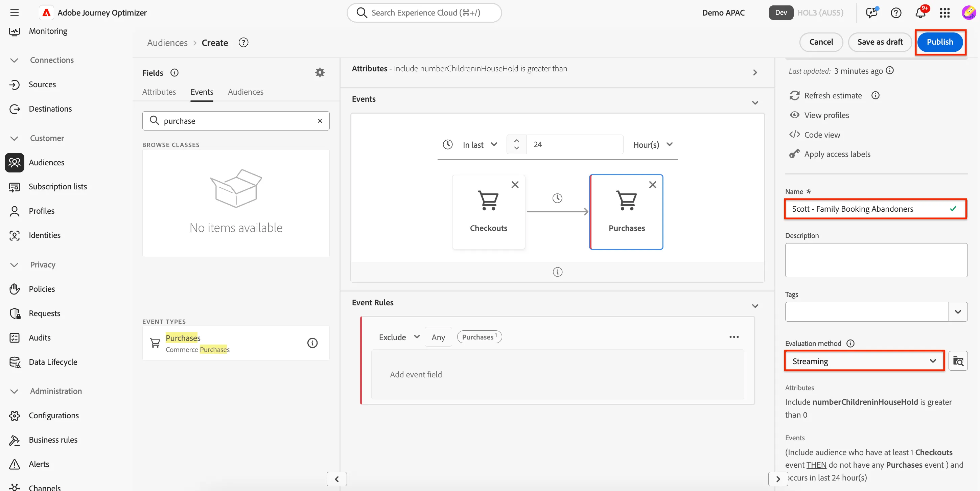
Task: Click the Cancel button
Action: pos(821,42)
